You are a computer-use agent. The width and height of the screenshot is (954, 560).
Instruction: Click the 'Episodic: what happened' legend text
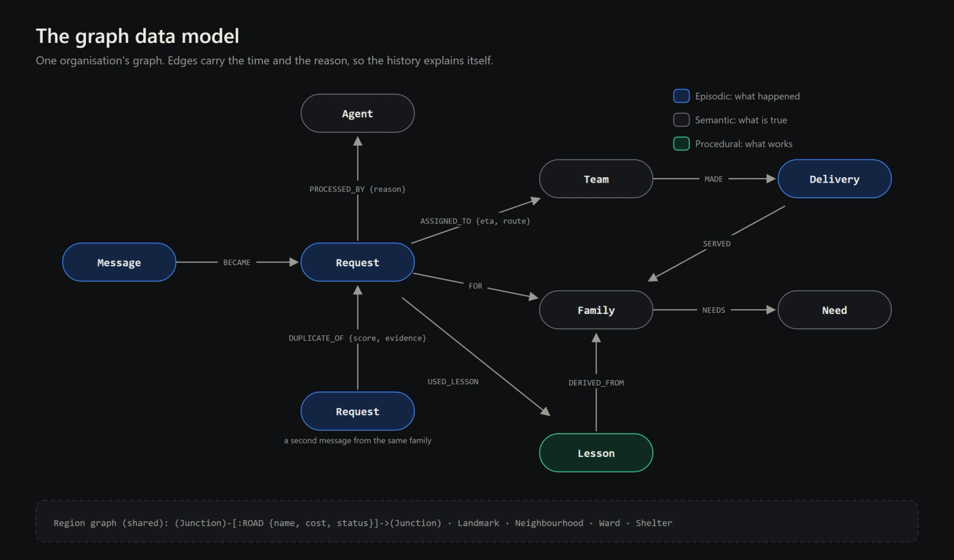pyautogui.click(x=748, y=96)
